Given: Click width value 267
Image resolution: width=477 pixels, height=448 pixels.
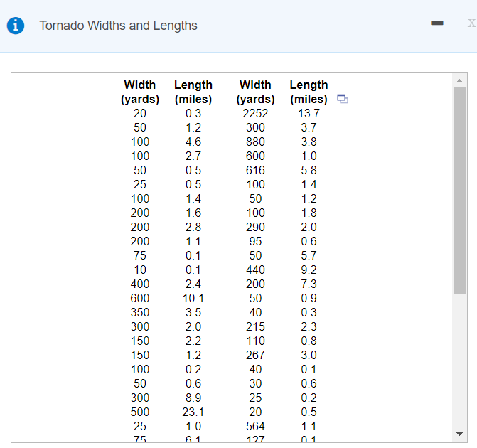Looking at the screenshot, I should coord(255,355).
